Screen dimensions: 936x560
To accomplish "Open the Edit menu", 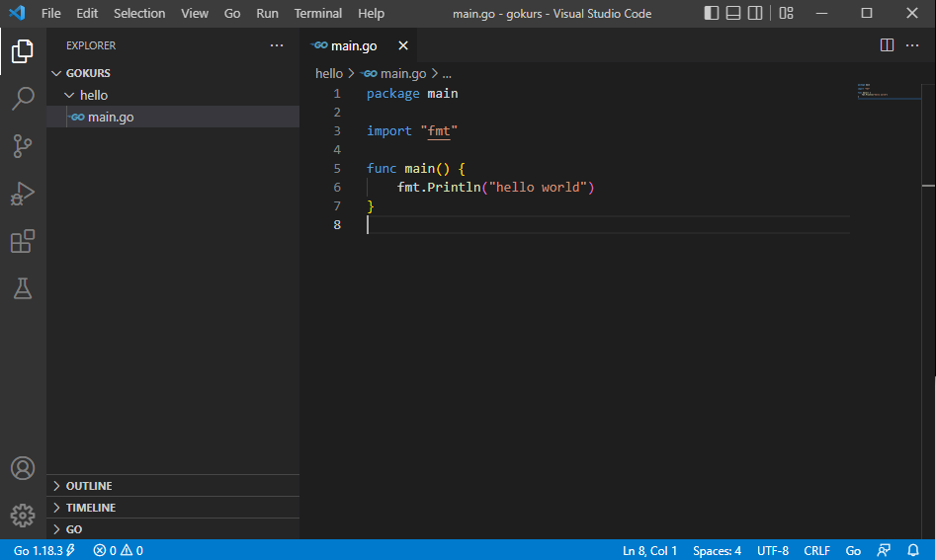I will [x=87, y=13].
